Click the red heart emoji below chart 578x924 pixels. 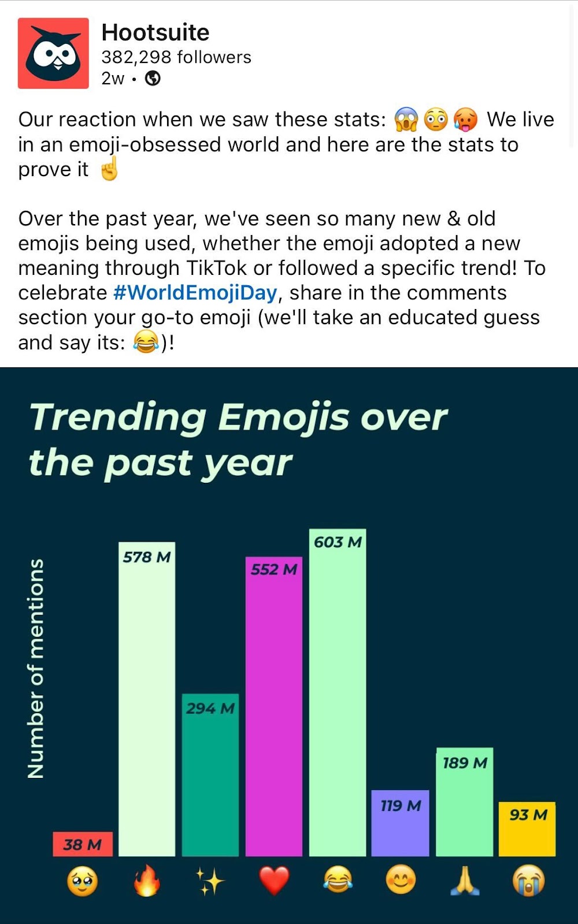click(x=274, y=881)
